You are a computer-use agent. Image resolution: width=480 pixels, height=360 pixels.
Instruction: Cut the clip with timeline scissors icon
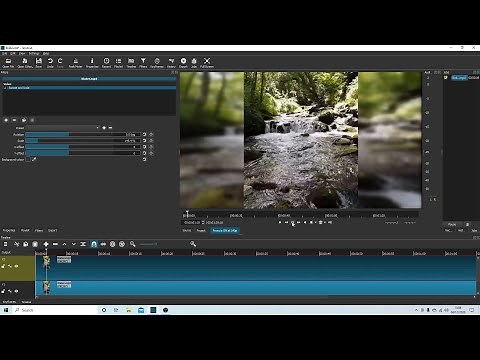tap(17, 244)
